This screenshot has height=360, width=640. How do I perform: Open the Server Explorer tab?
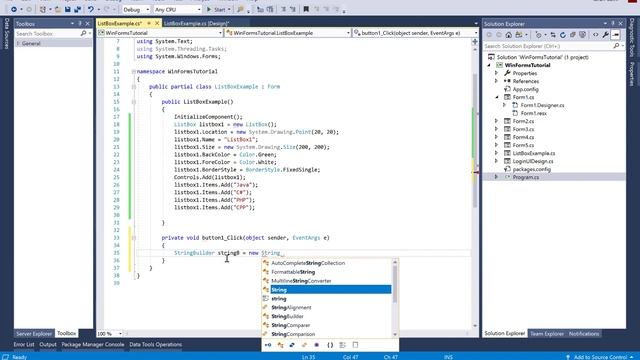coord(34,334)
